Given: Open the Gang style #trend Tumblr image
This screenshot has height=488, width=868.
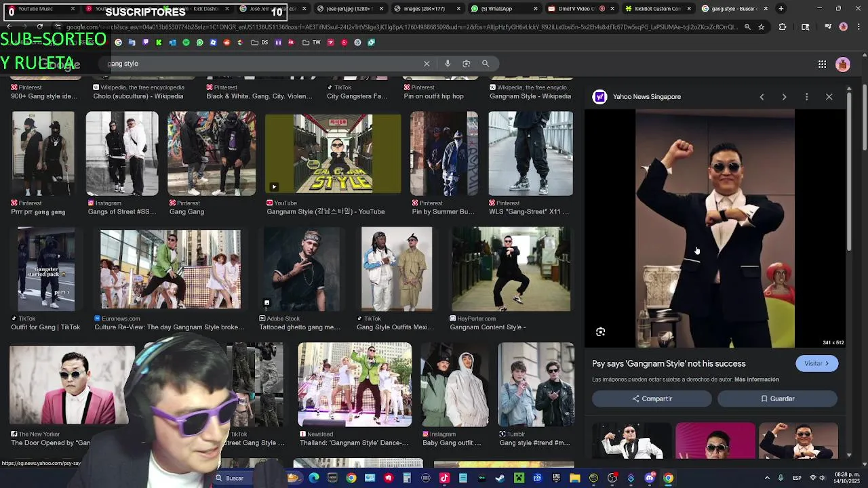Looking at the screenshot, I should (x=536, y=385).
